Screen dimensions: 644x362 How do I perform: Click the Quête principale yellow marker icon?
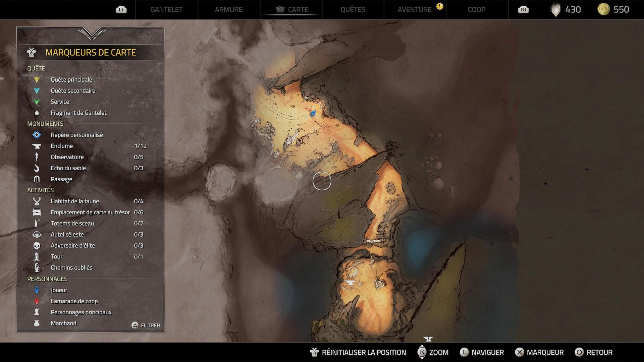click(37, 80)
